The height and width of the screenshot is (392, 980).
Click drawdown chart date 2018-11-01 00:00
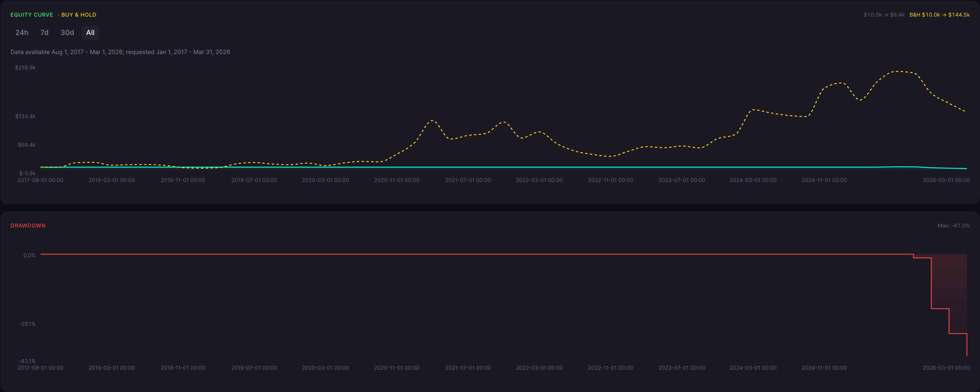coord(183,368)
